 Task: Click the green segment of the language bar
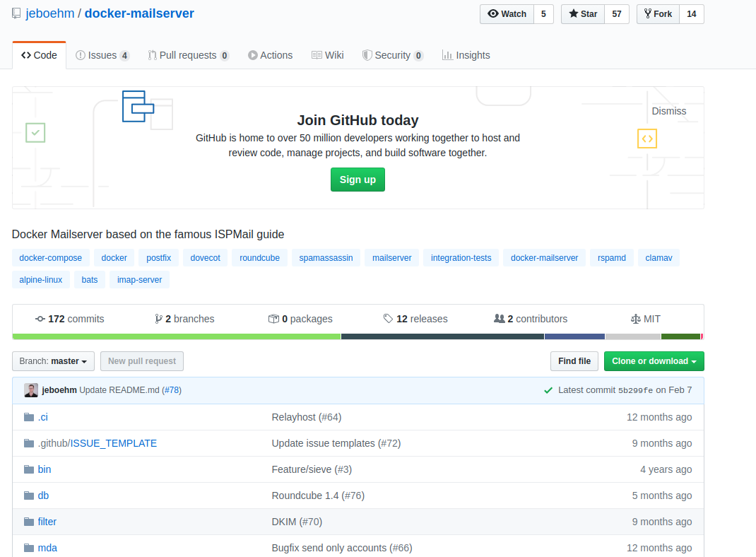(177, 336)
